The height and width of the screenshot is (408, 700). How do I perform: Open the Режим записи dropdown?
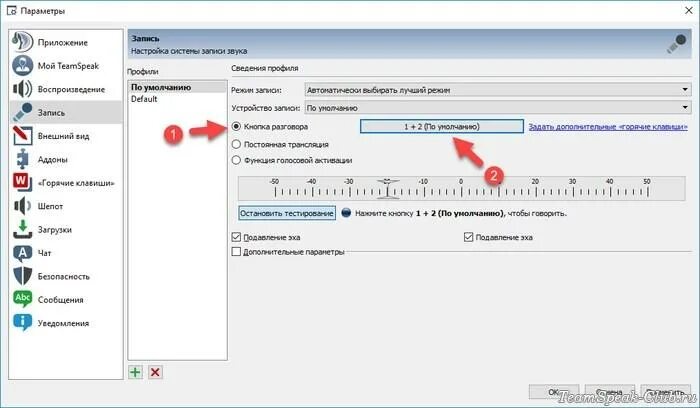click(x=498, y=90)
